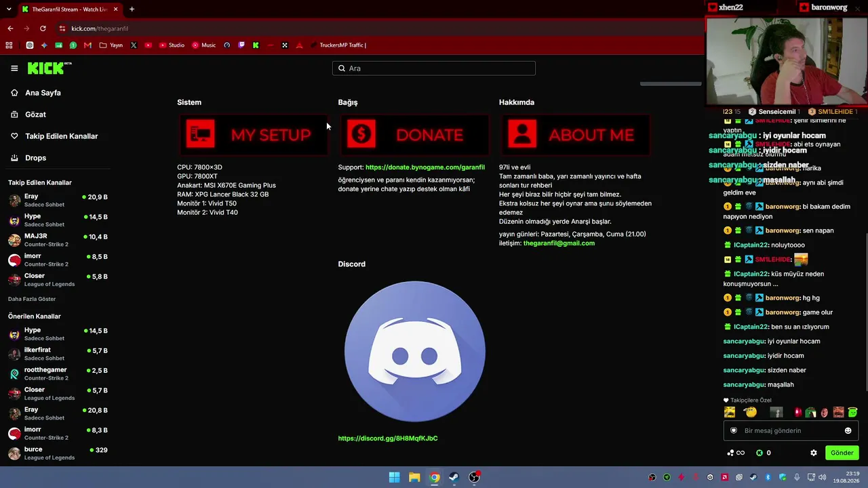Open Takip Edilen Kanallar from sidebar menu

[61, 136]
